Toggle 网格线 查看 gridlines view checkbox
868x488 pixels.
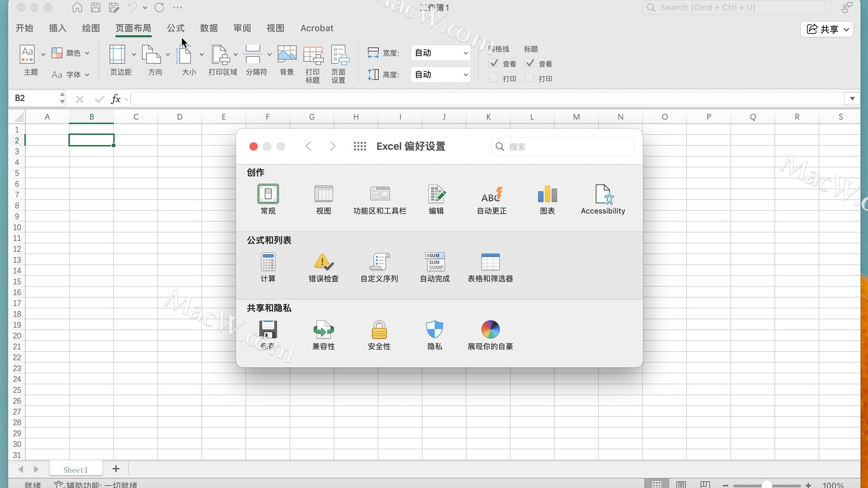click(494, 64)
